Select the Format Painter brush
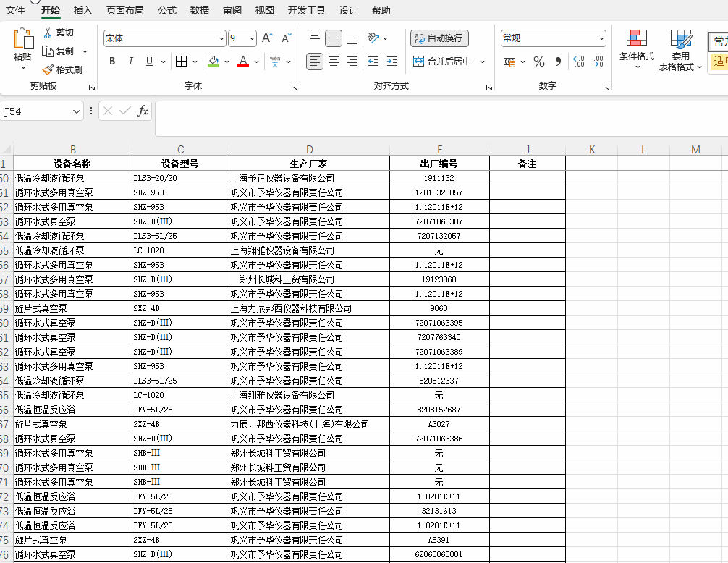728x563 pixels. click(48, 69)
